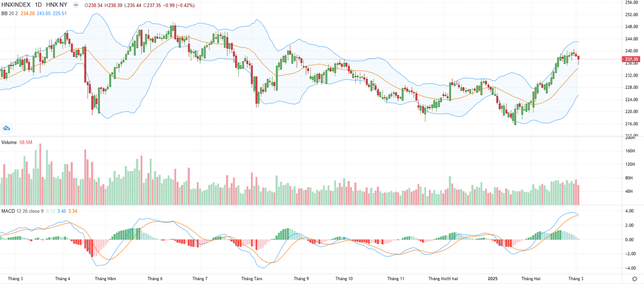Click the TradingView cloud logo icon
Viewport: 644px width, 284px height.
tap(6, 128)
